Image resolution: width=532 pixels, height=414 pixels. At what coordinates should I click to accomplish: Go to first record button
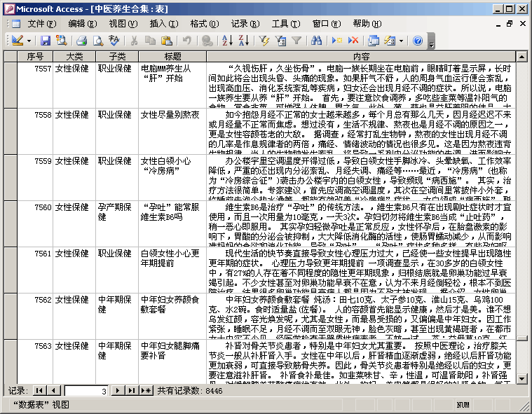coord(40,391)
